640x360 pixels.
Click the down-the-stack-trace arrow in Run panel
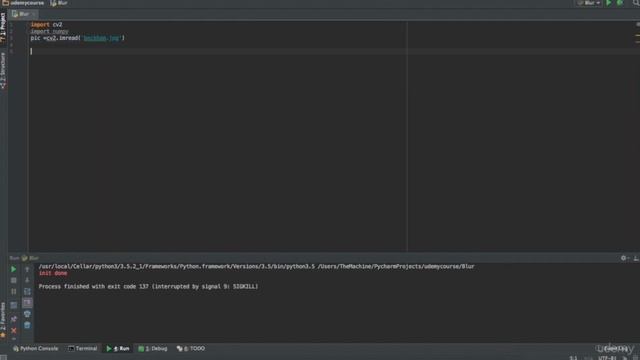pos(27,280)
